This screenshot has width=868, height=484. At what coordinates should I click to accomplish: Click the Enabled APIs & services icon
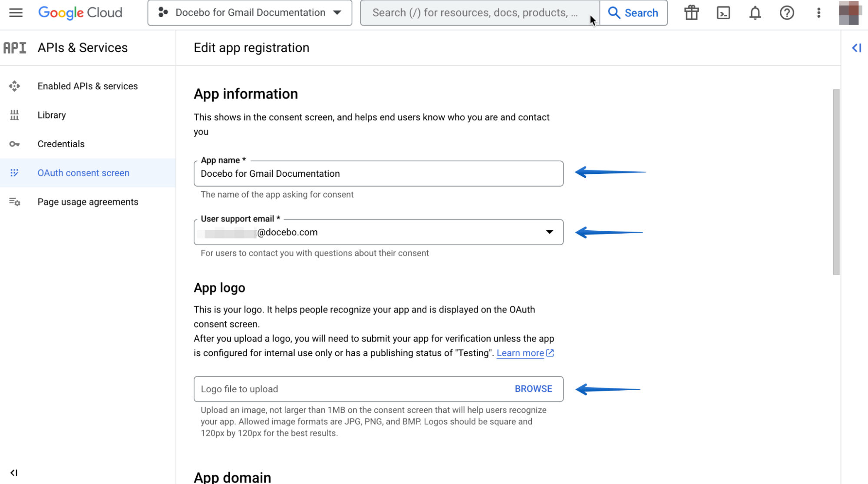tap(14, 86)
